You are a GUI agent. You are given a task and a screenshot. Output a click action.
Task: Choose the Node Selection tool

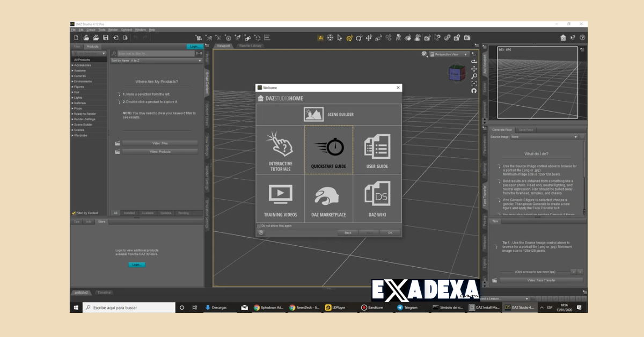pos(339,38)
